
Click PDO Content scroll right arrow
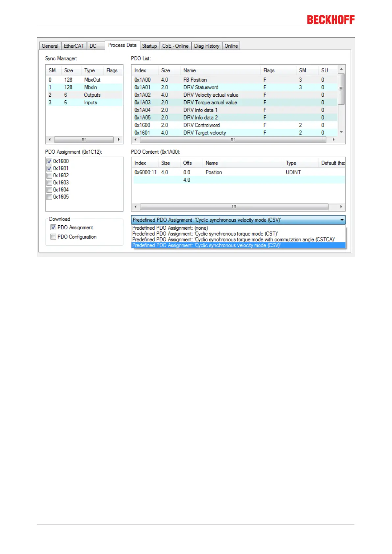pos(341,207)
